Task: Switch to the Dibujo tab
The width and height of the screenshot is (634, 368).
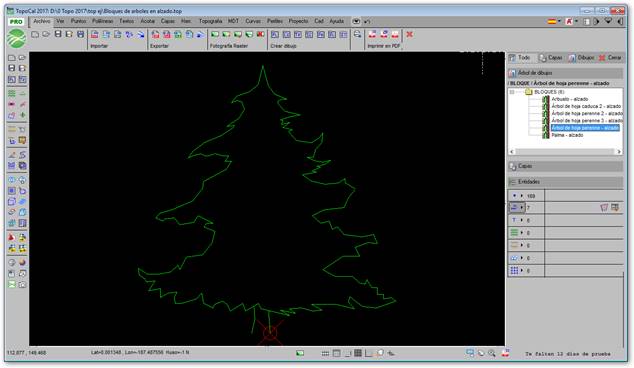Action: [581, 58]
